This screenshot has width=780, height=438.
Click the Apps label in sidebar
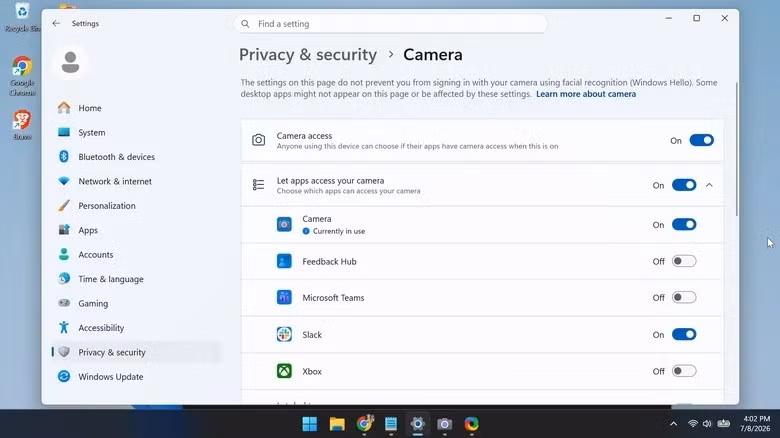pyautogui.click(x=88, y=230)
